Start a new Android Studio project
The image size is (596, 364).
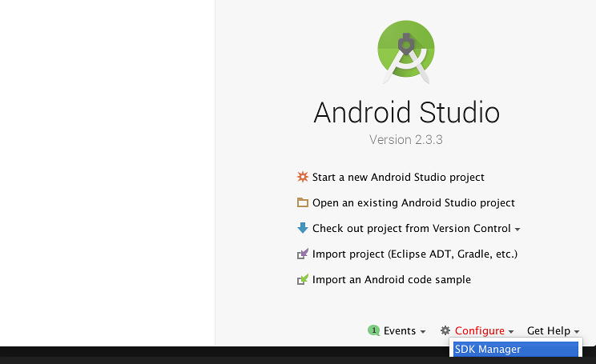pos(398,177)
